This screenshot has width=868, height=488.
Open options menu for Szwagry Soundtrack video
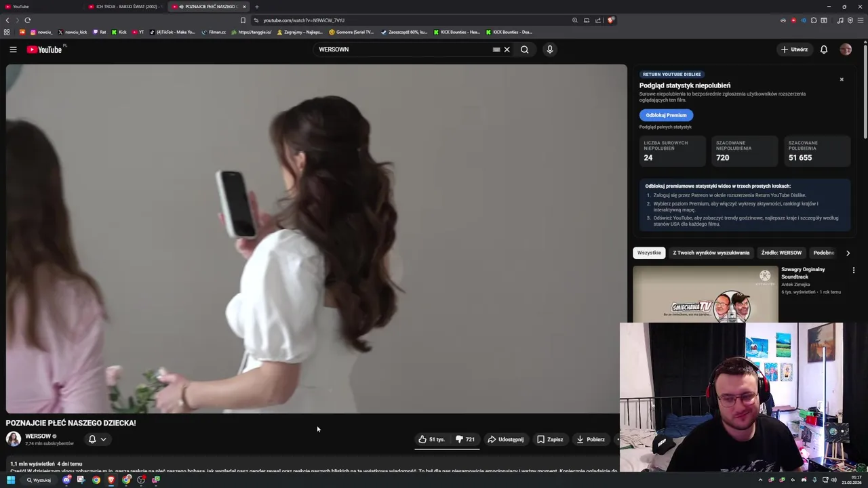(854, 270)
